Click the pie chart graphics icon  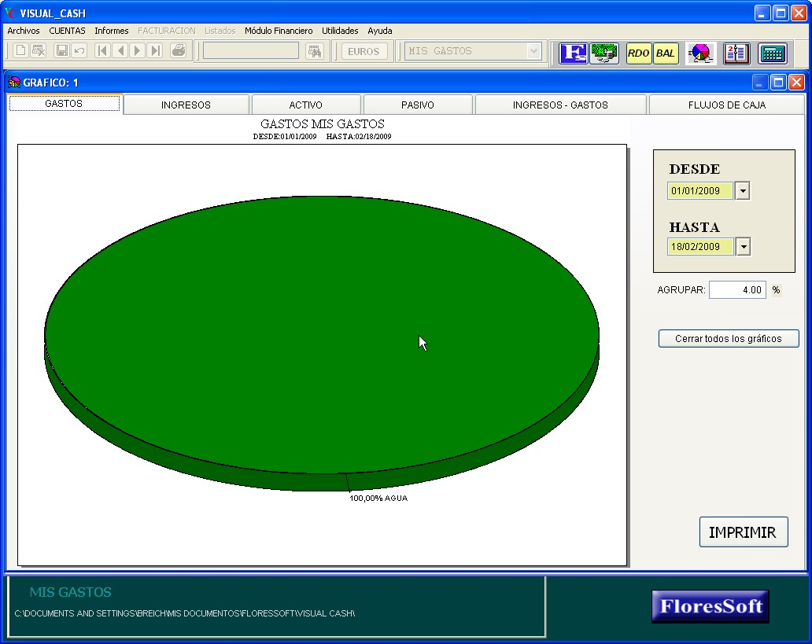pos(700,53)
